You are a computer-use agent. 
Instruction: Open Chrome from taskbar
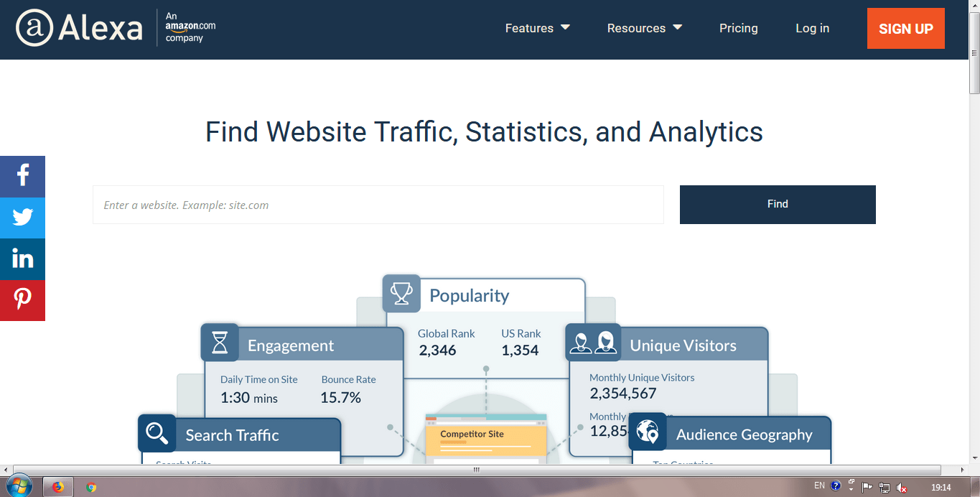(91, 487)
